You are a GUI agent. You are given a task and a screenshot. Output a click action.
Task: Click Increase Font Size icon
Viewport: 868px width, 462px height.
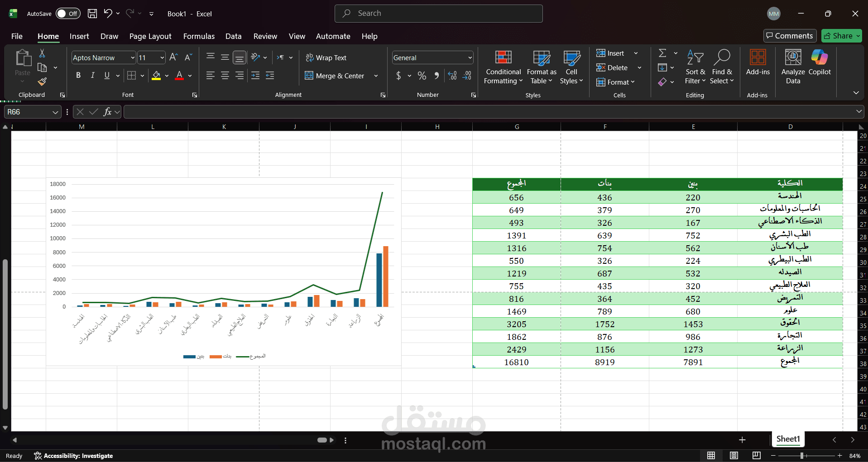(x=173, y=57)
